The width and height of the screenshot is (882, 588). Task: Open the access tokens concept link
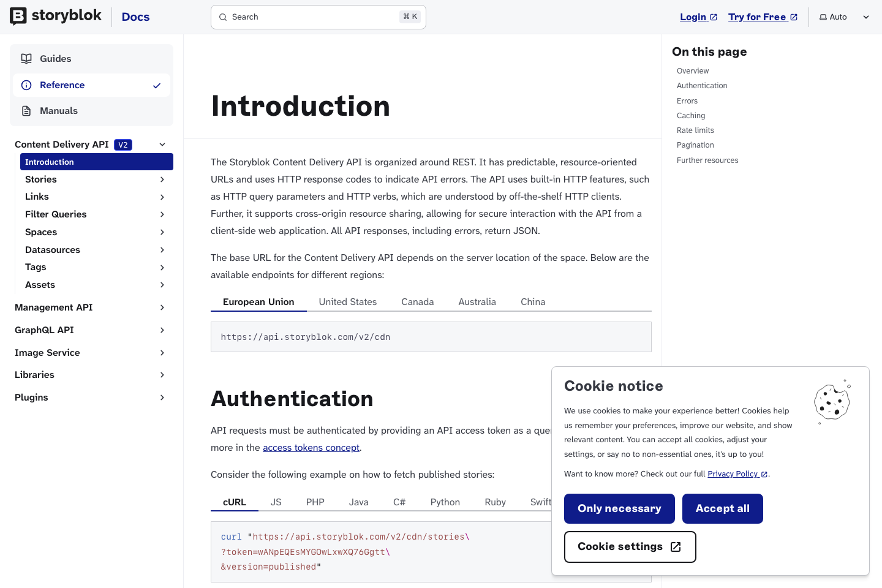(x=311, y=448)
